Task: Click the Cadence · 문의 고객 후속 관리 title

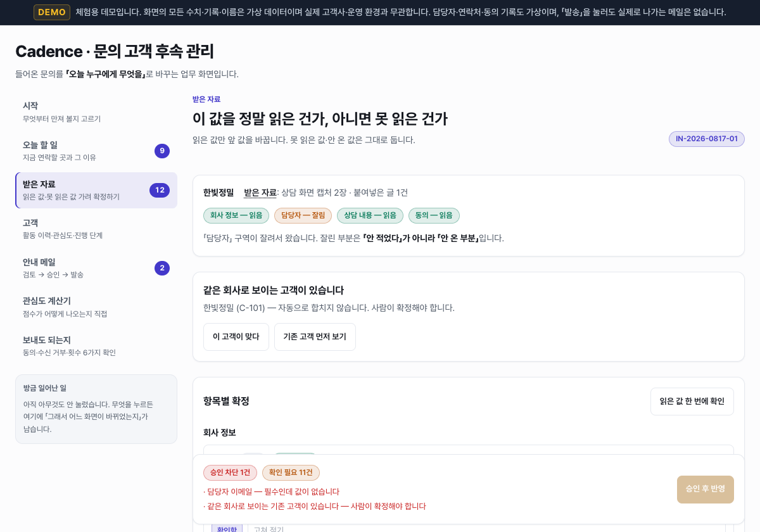Action: pyautogui.click(x=115, y=51)
